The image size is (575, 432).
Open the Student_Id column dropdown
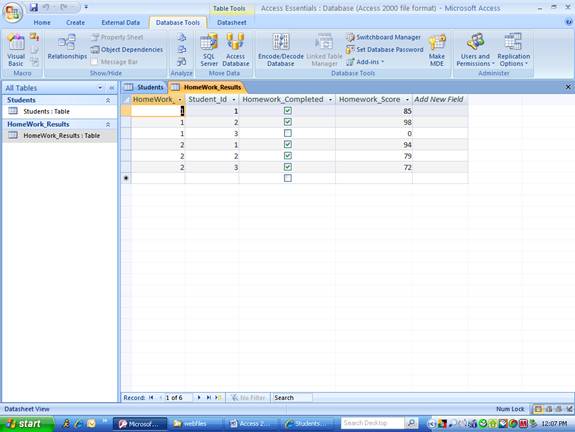point(234,100)
